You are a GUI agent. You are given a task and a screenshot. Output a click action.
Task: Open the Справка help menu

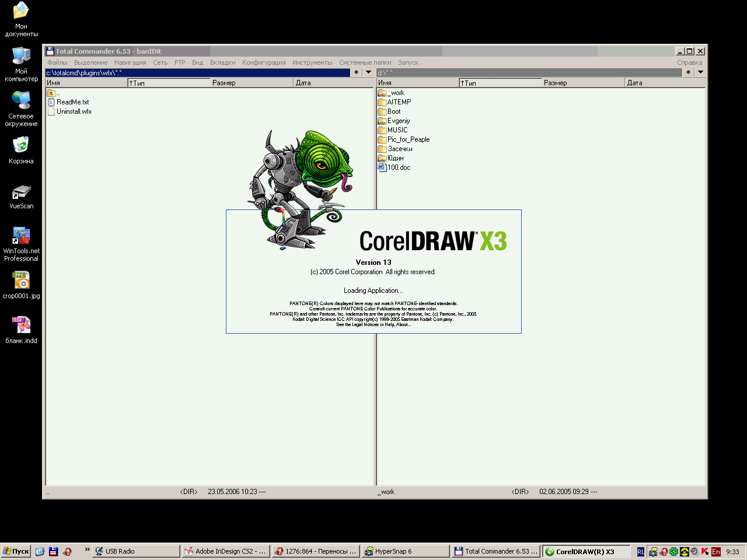(x=690, y=62)
